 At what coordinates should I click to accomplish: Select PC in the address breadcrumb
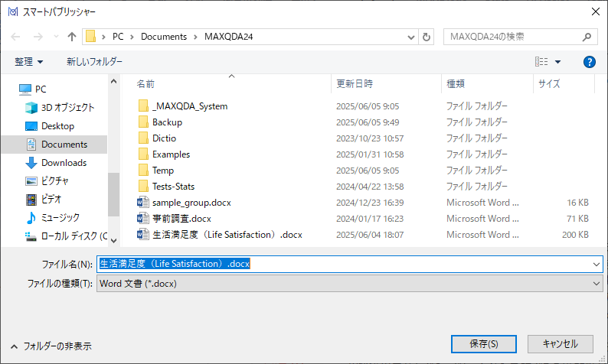pos(118,37)
